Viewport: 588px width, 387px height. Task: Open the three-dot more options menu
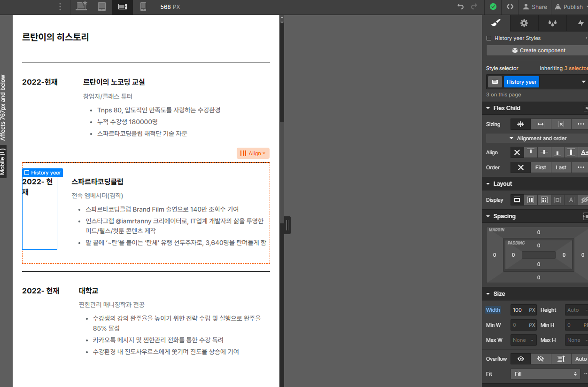(x=60, y=7)
